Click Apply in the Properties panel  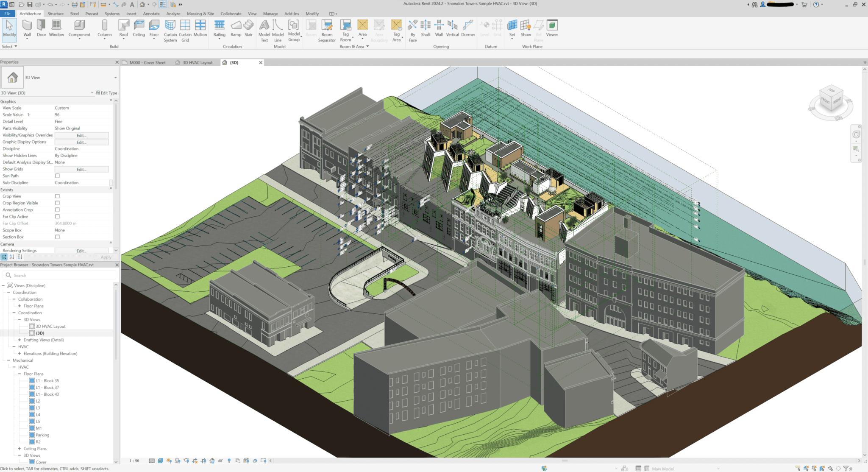pos(105,257)
